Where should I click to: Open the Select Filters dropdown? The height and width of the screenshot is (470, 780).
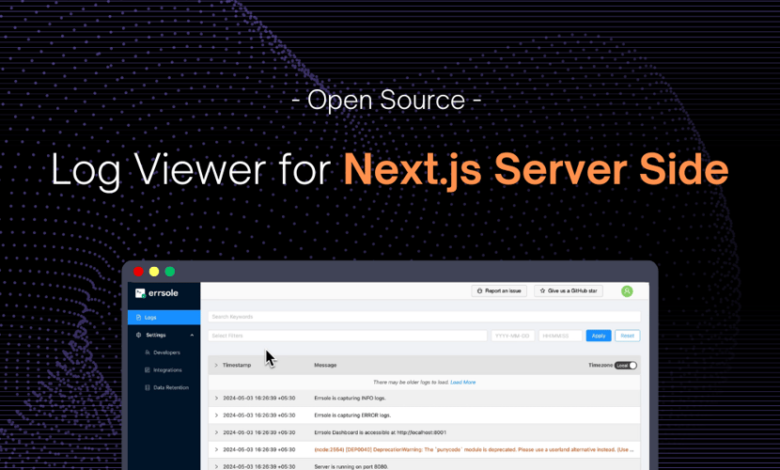(x=347, y=336)
